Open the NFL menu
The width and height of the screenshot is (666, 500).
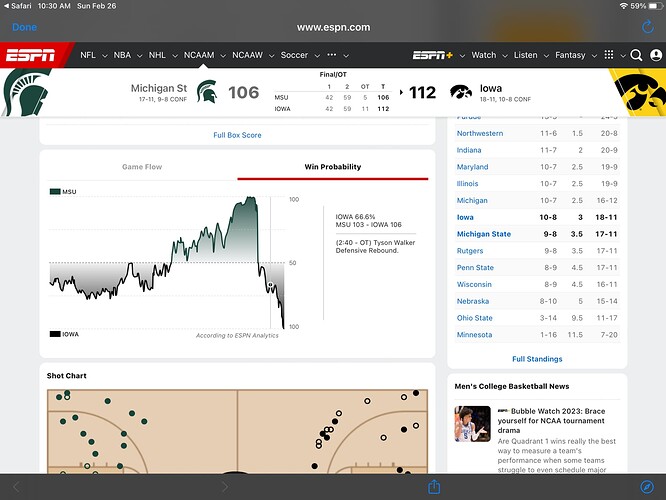(x=88, y=55)
